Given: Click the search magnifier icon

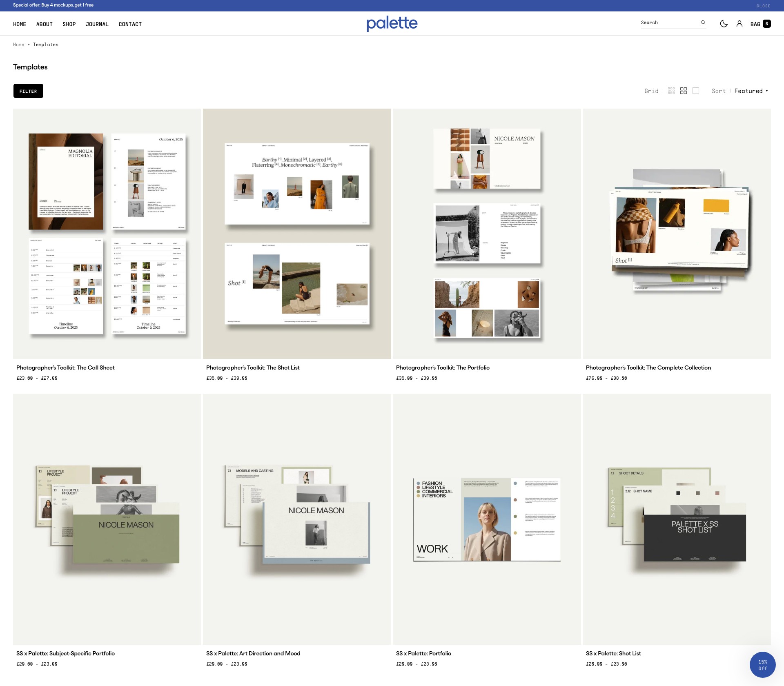Looking at the screenshot, I should 703,22.
